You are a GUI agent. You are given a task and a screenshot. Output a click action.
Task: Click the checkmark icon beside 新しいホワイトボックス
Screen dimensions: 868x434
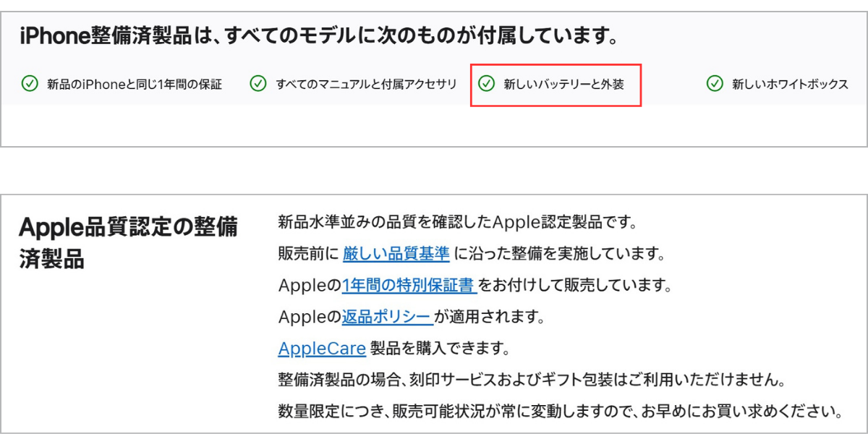(715, 84)
